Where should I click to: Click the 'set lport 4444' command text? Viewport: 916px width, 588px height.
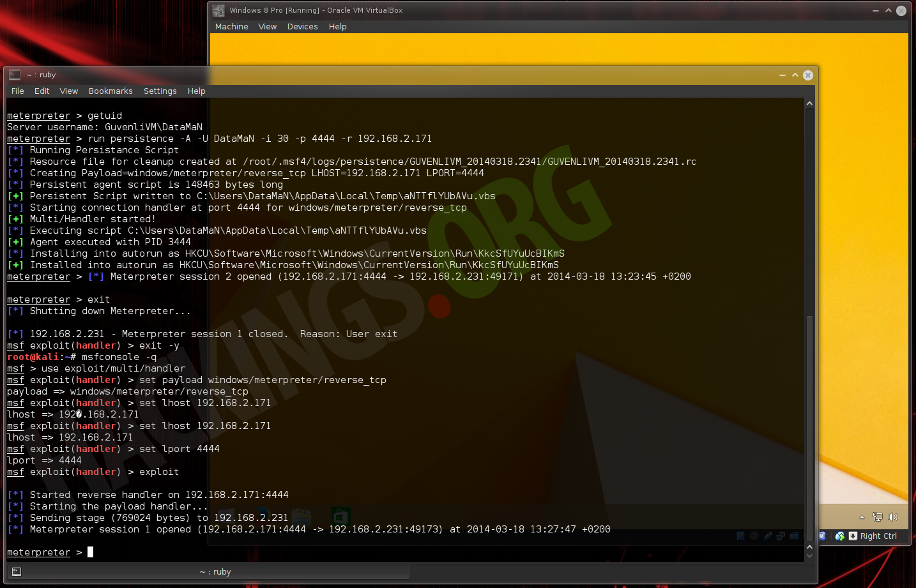tap(179, 449)
